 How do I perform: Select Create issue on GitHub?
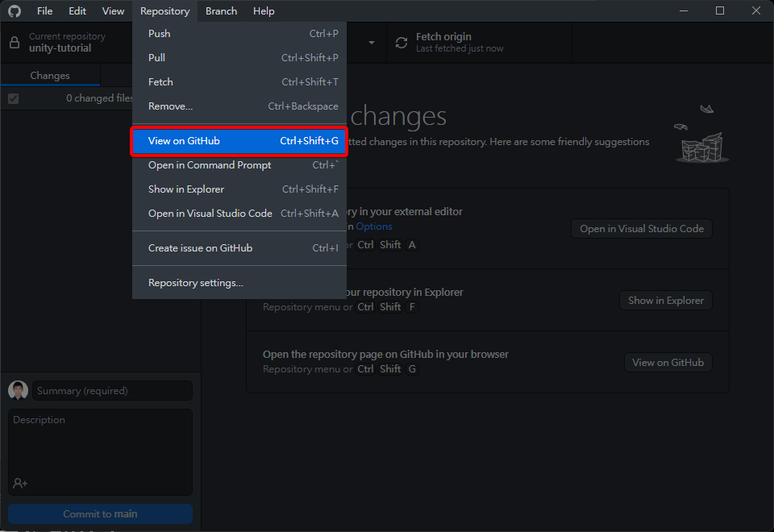pyautogui.click(x=239, y=248)
